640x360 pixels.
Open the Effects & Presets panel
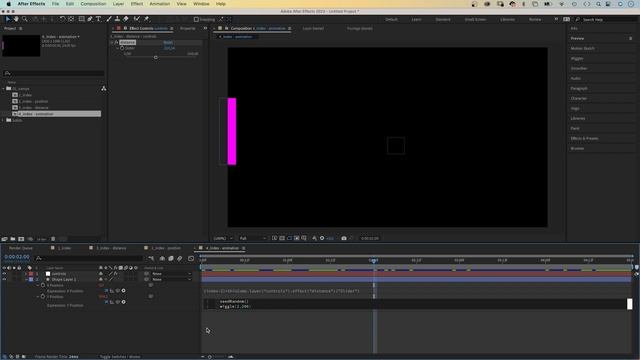point(584,138)
